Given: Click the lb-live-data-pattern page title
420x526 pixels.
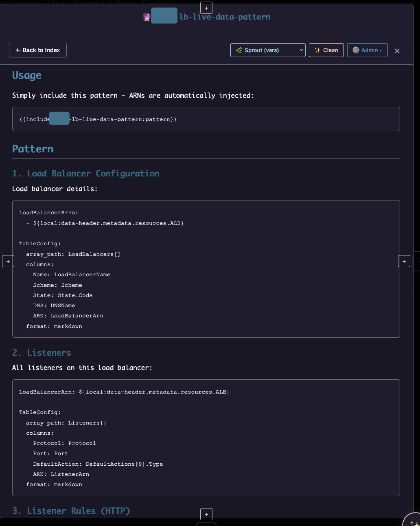Looking at the screenshot, I should click(x=224, y=17).
